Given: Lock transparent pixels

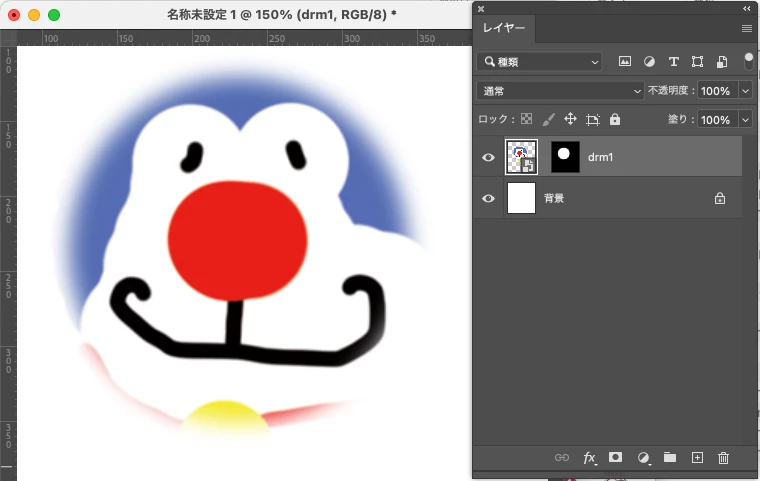Looking at the screenshot, I should (x=526, y=119).
